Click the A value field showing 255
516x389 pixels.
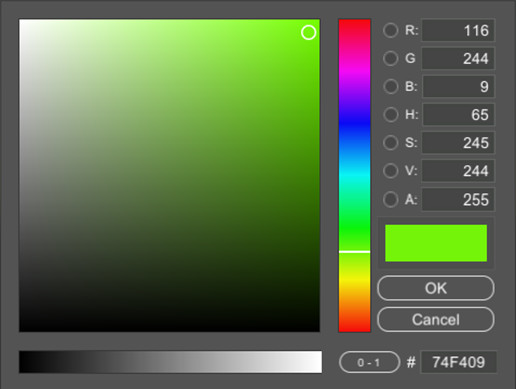click(458, 200)
